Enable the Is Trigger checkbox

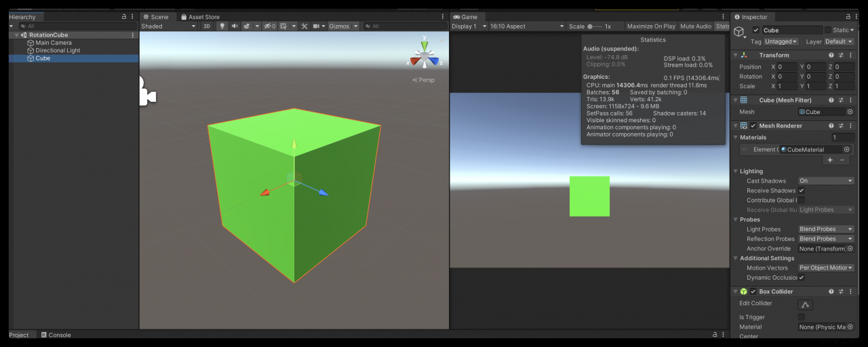802,317
